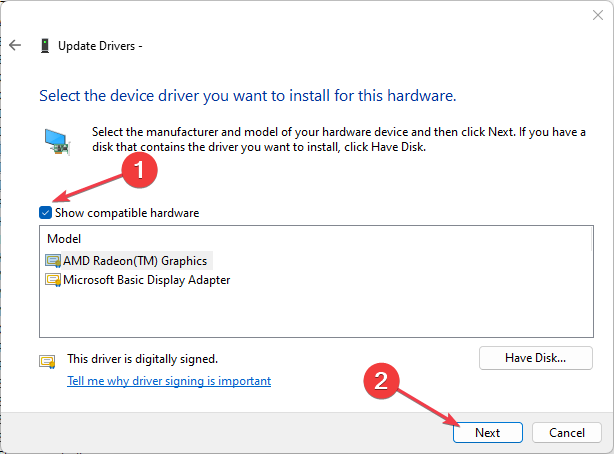The width and height of the screenshot is (614, 454).
Task: Click the hardware monitor icon beside the instructions
Action: pos(57,139)
